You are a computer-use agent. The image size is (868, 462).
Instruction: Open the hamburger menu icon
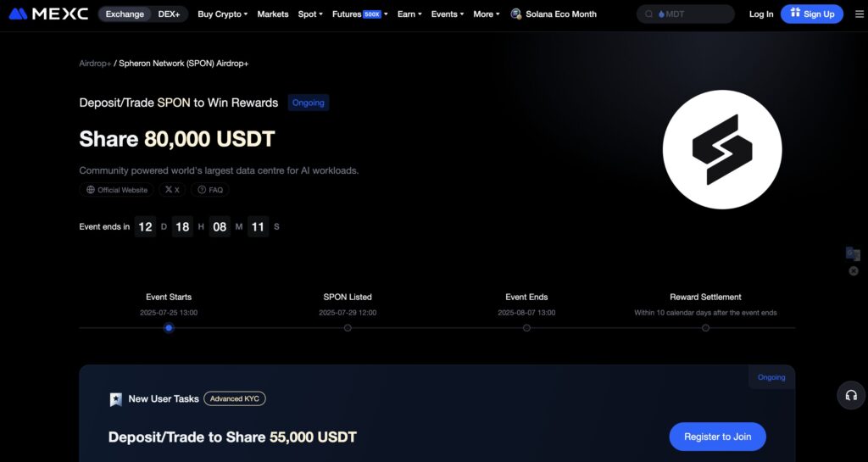[859, 14]
